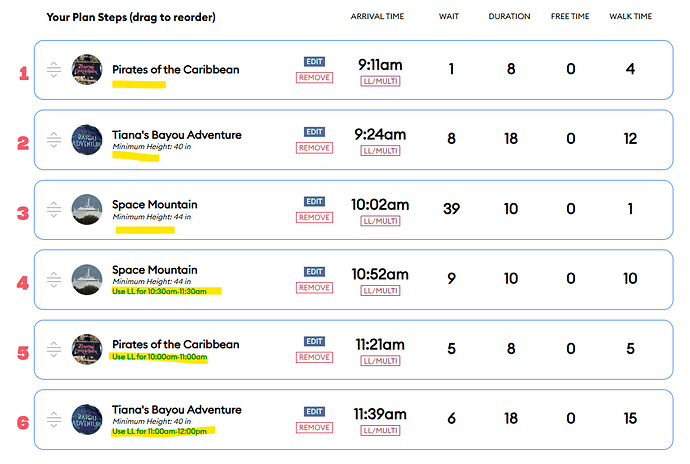Click the reorder handle on the 9:24am Tiana's row
Image resolution: width=690 pixels, height=464 pixels.
click(54, 140)
